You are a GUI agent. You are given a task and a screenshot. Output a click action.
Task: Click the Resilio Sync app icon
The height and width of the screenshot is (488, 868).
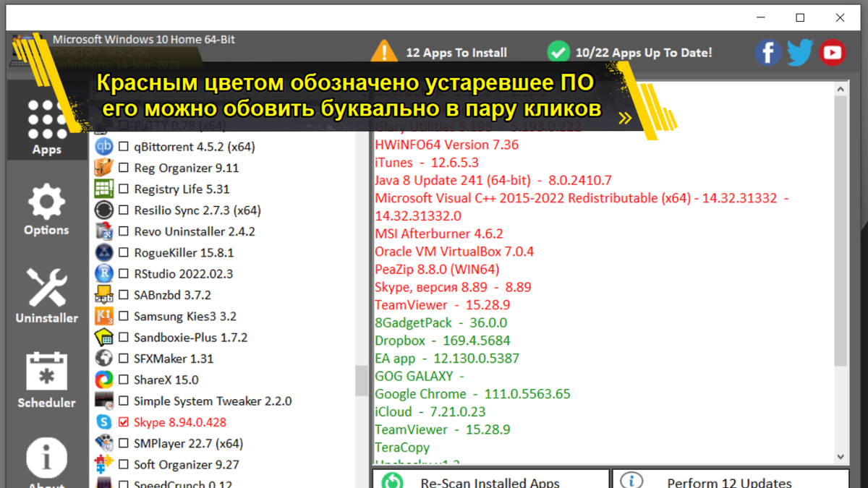[104, 210]
